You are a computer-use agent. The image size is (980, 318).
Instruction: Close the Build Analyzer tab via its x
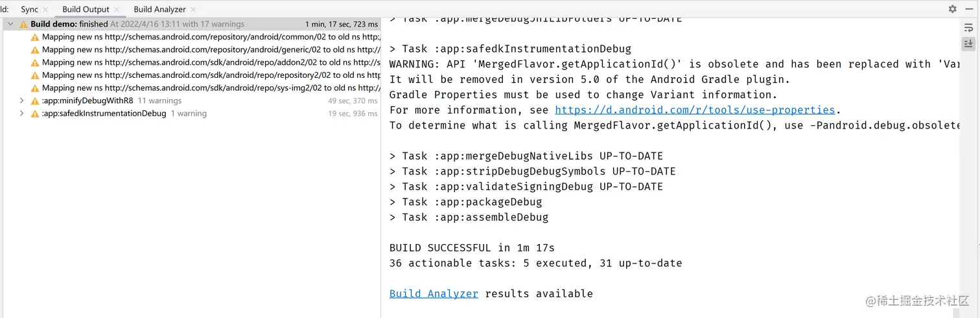(193, 10)
